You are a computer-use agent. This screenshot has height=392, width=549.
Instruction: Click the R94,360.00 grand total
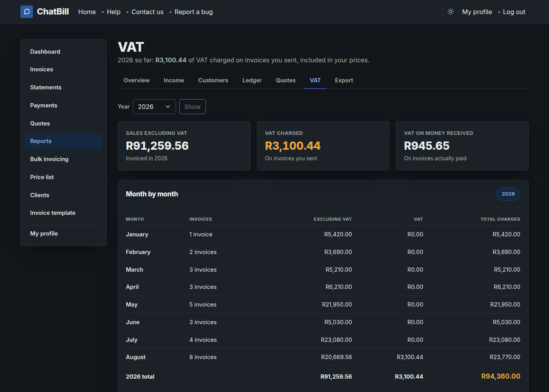pyautogui.click(x=501, y=376)
